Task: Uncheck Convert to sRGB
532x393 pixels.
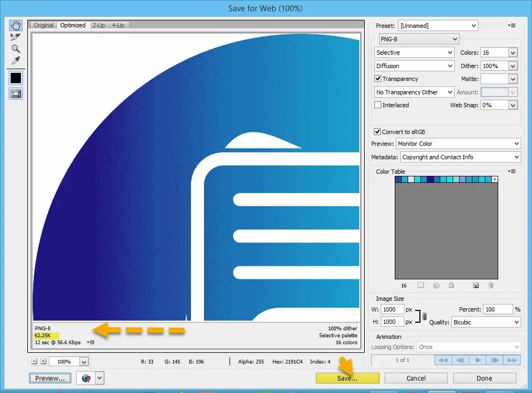Action: [x=376, y=131]
